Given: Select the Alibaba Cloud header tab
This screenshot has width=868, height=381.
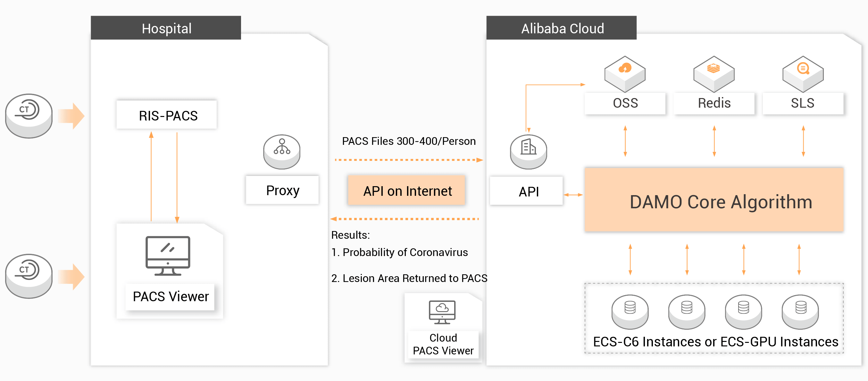Looking at the screenshot, I should pyautogui.click(x=562, y=28).
